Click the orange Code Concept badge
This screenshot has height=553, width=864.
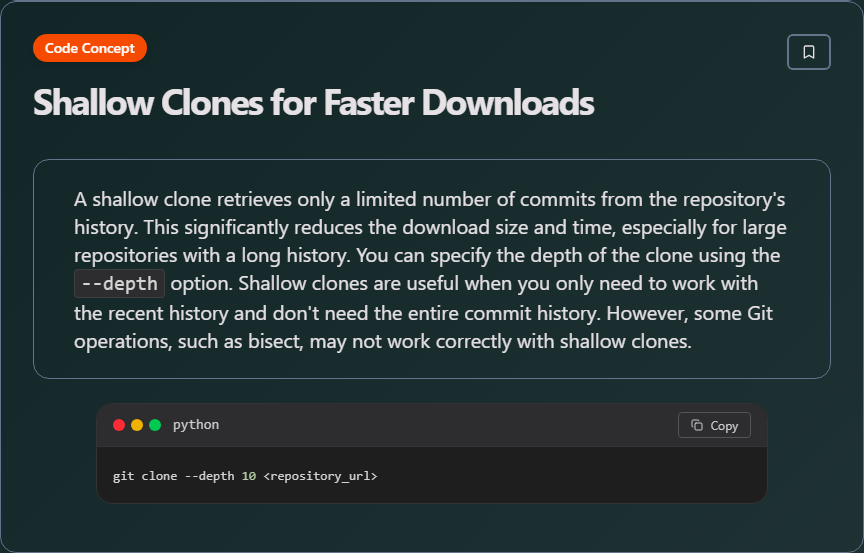(x=90, y=48)
